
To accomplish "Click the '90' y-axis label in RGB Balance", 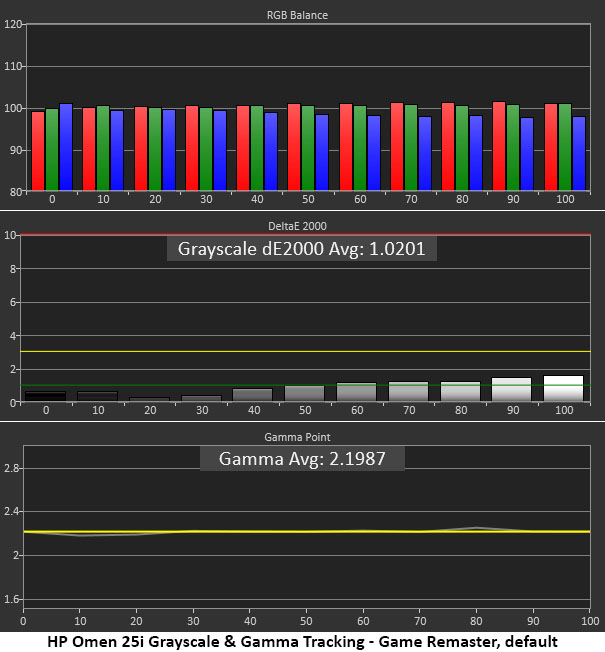I will tap(16, 150).
